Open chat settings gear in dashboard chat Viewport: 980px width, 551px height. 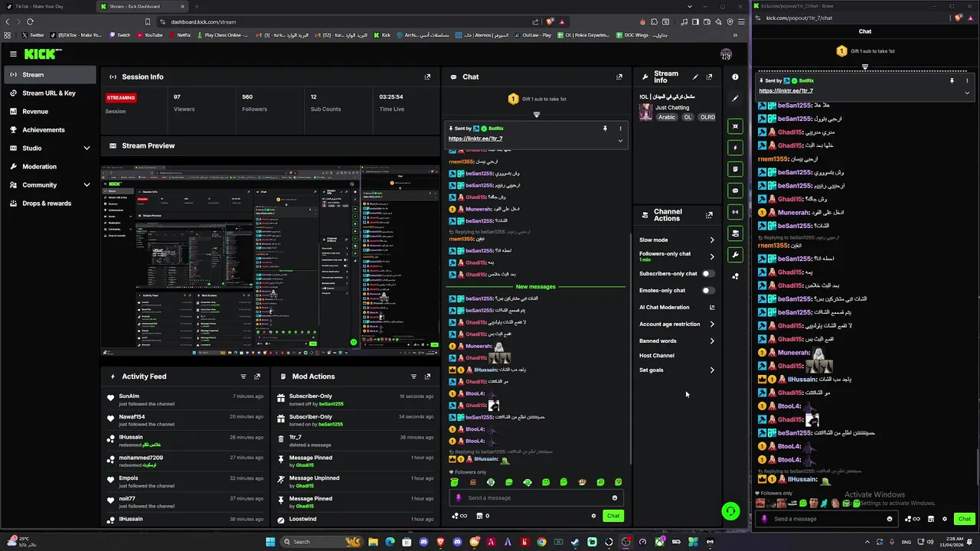[593, 516]
